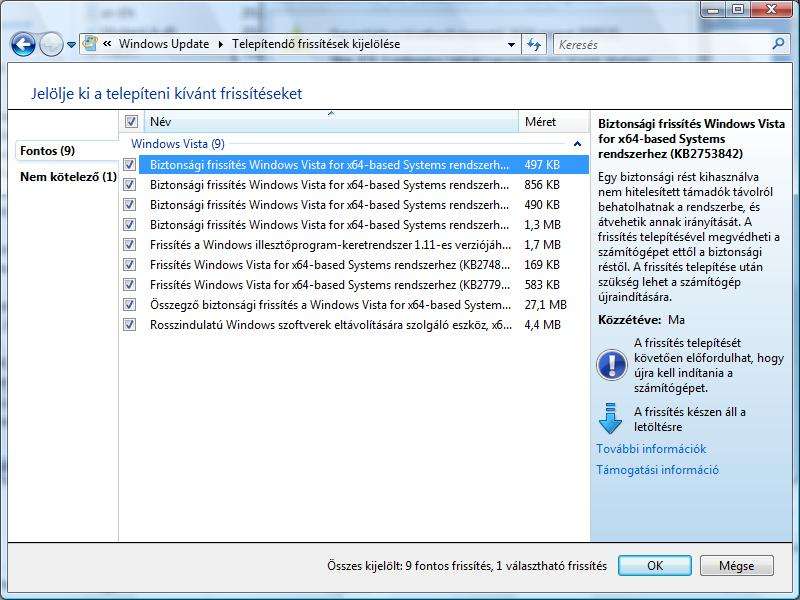Select the 856 KB Biztonsági frissítés row
The width and height of the screenshot is (800, 600).
coord(364,185)
